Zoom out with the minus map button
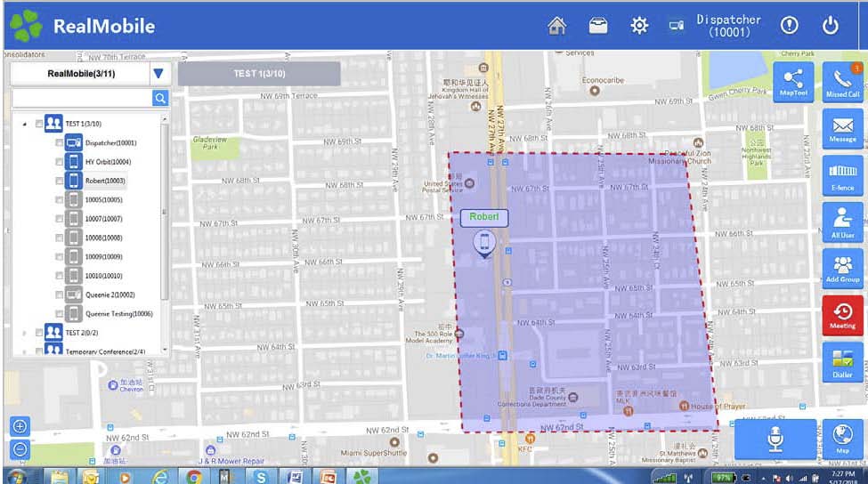The height and width of the screenshot is (484, 868). 20,449
